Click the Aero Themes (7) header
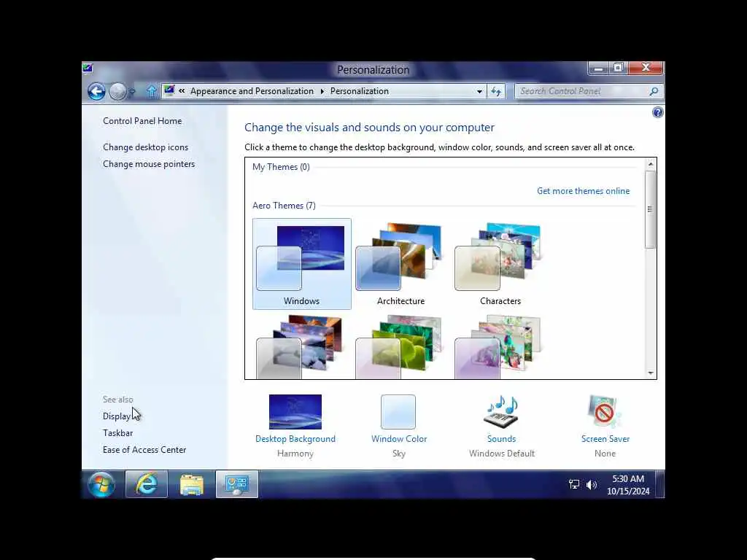 point(284,205)
